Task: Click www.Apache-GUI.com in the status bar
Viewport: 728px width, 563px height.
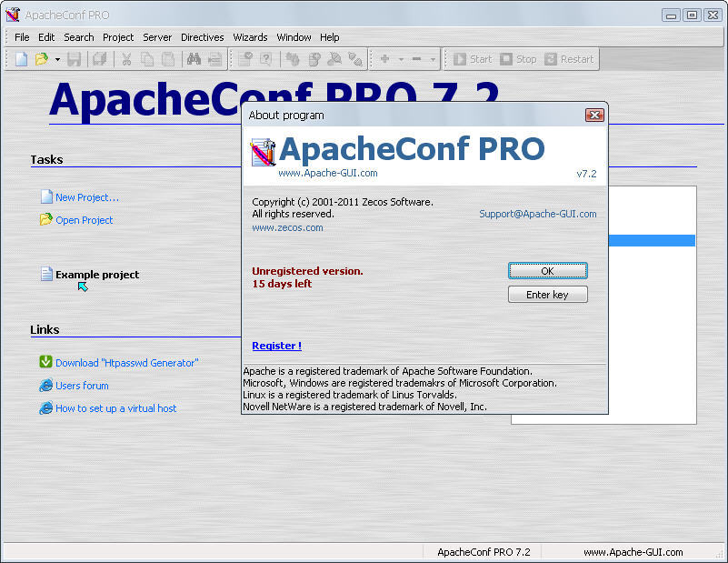Action: pyautogui.click(x=633, y=552)
